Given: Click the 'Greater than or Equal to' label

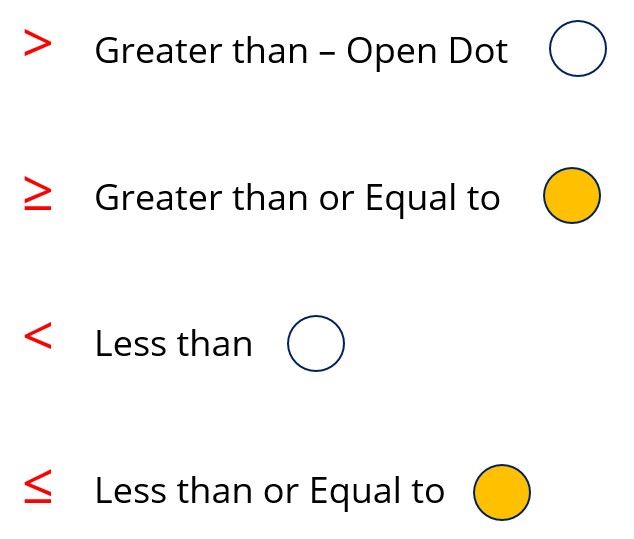Looking at the screenshot, I should (297, 198).
